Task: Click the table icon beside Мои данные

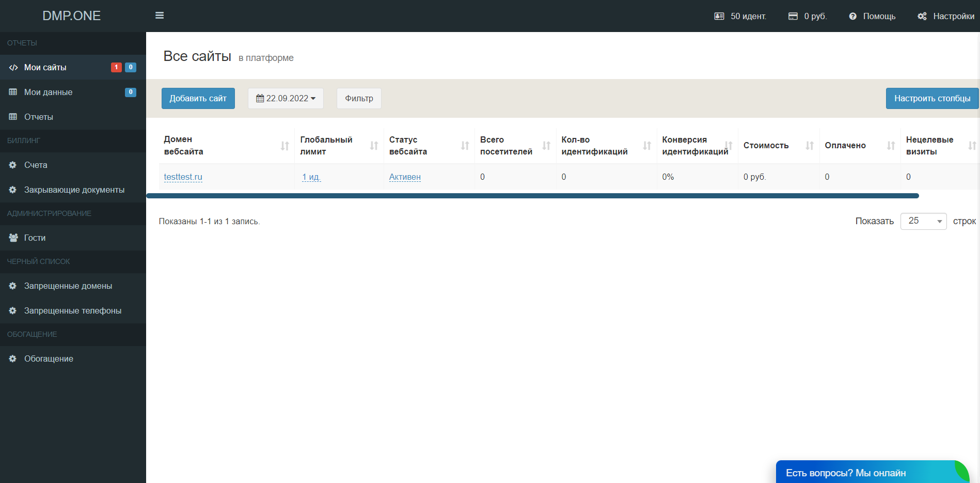Action: click(13, 92)
